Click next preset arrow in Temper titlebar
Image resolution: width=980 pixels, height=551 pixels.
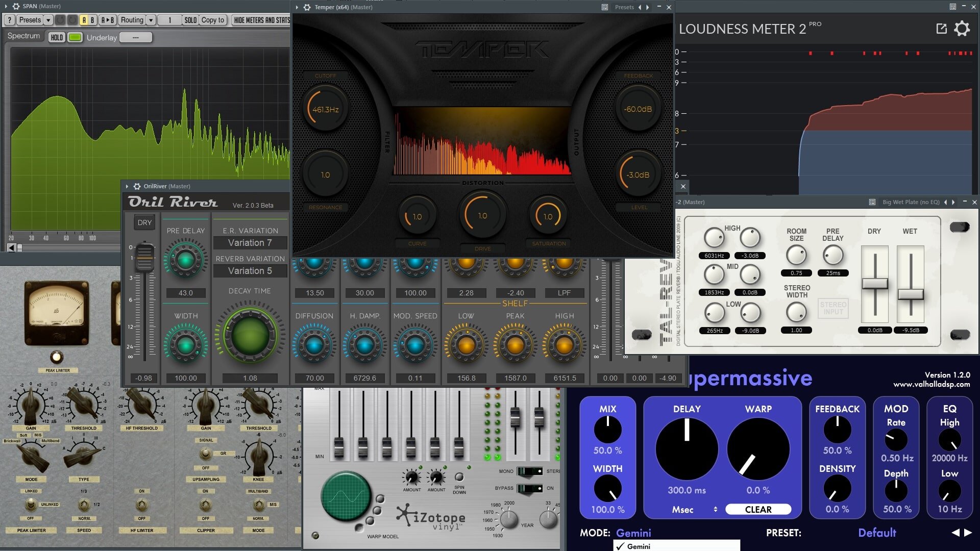tap(648, 7)
